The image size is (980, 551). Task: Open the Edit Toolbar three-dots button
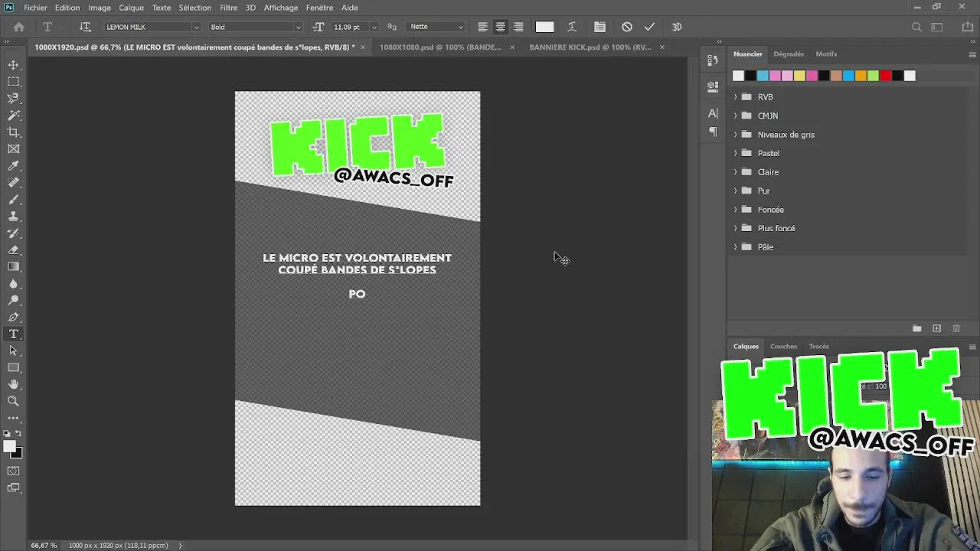click(13, 418)
